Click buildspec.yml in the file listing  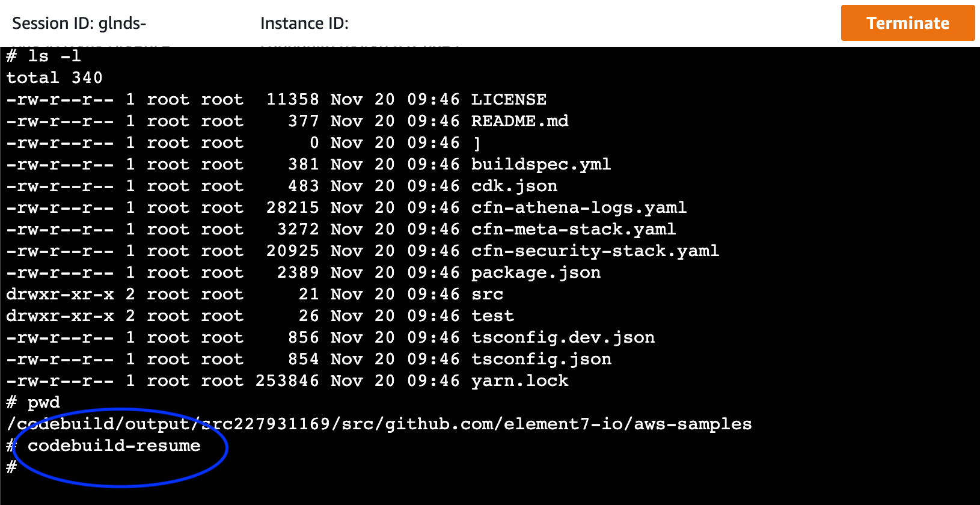(x=541, y=164)
